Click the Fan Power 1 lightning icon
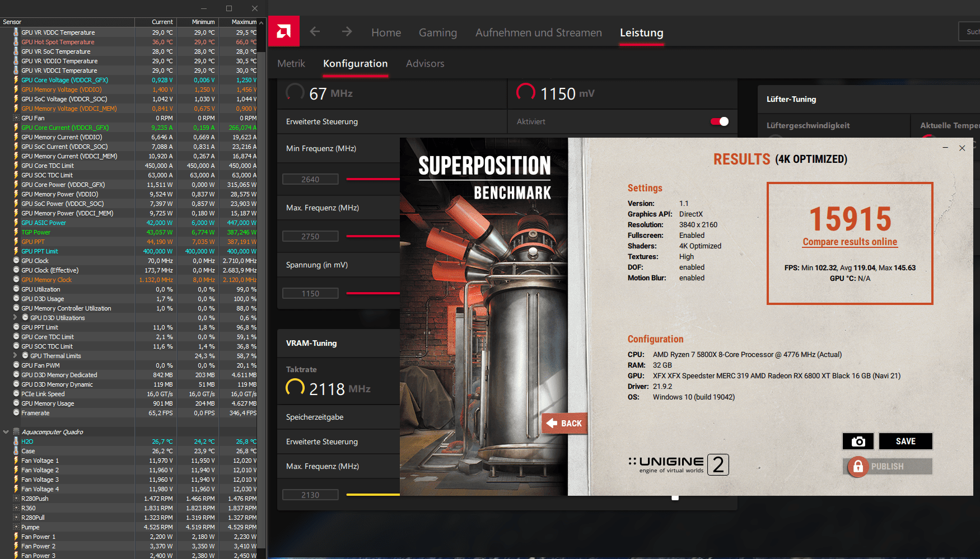 [x=16, y=537]
